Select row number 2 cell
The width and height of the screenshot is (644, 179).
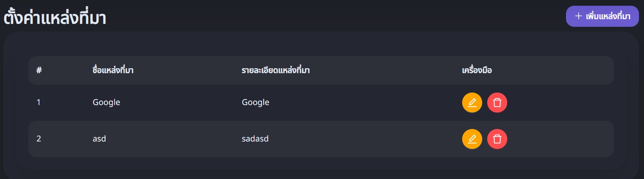pyautogui.click(x=39, y=139)
